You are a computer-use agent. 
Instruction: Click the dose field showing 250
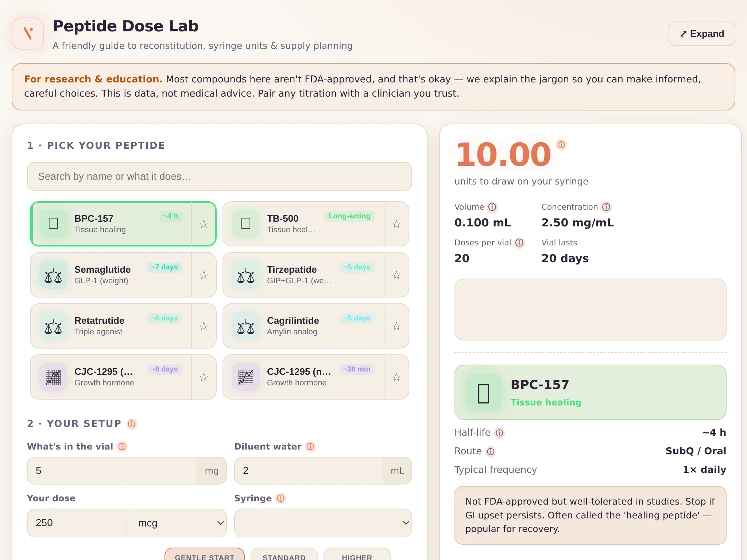click(x=77, y=523)
